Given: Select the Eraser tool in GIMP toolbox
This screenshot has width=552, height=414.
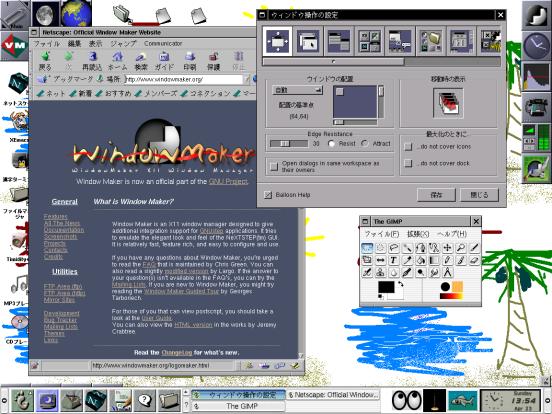Looking at the screenshot, I should (x=474, y=260).
